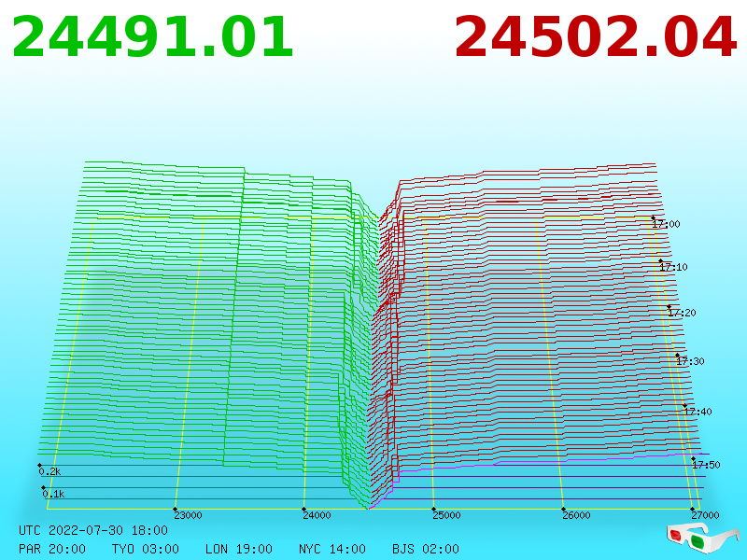Click the red ask price 24502.04

point(596,37)
